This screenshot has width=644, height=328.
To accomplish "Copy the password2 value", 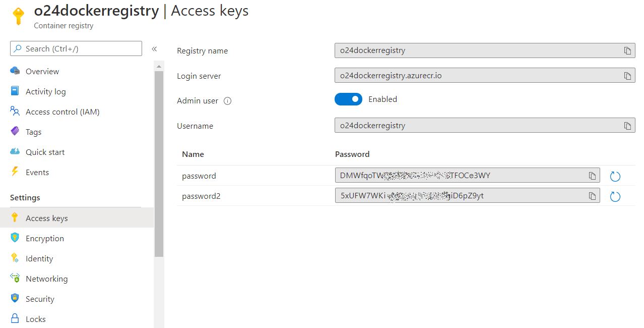I will coord(592,196).
